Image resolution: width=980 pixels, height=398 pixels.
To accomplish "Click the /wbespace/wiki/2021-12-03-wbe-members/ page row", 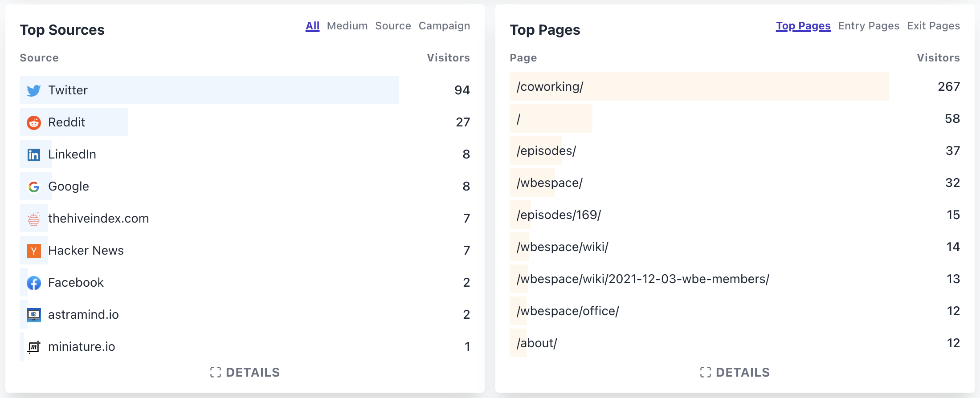I will pos(643,279).
